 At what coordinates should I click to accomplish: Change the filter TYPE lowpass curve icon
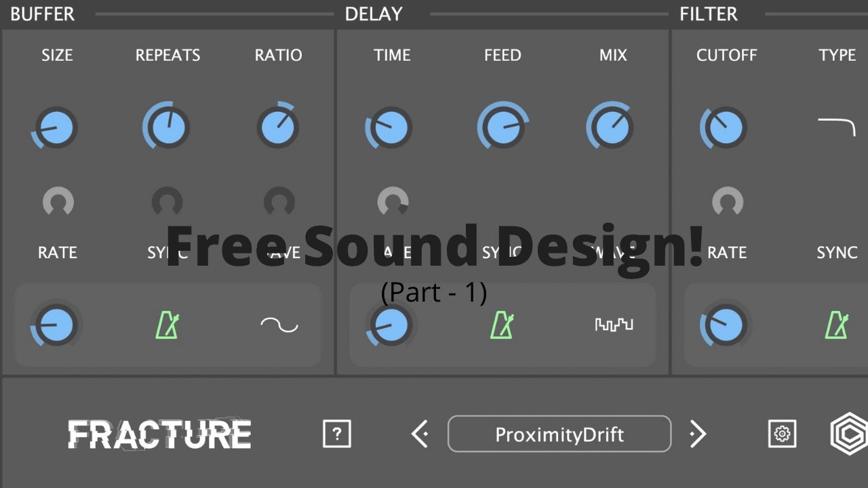836,127
